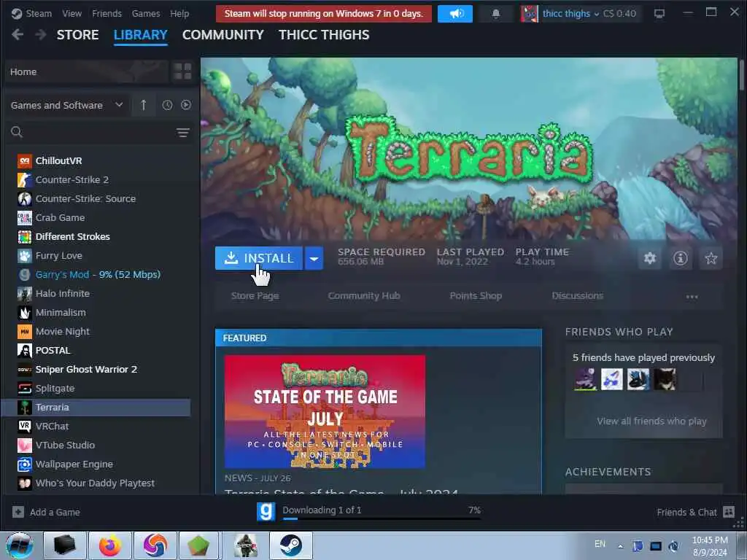Open the notifications bell
The image size is (747, 560).
pyautogui.click(x=496, y=13)
